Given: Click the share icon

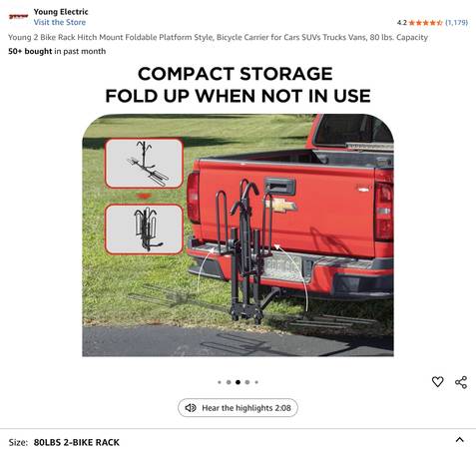Looking at the screenshot, I should click(461, 382).
